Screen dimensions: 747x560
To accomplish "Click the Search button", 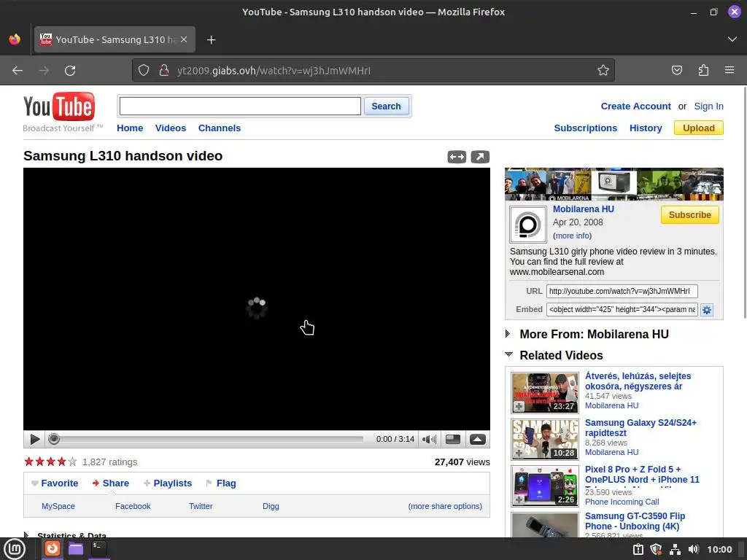I will click(386, 106).
